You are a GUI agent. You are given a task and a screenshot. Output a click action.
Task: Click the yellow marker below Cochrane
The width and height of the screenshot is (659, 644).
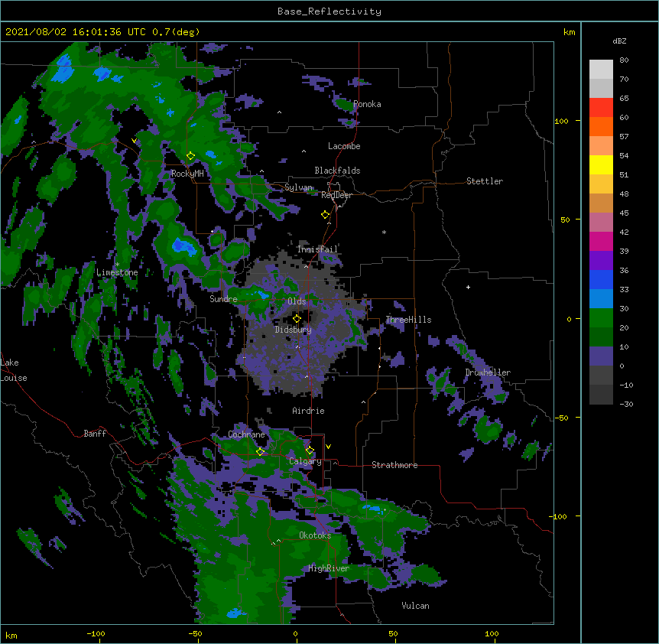point(260,452)
